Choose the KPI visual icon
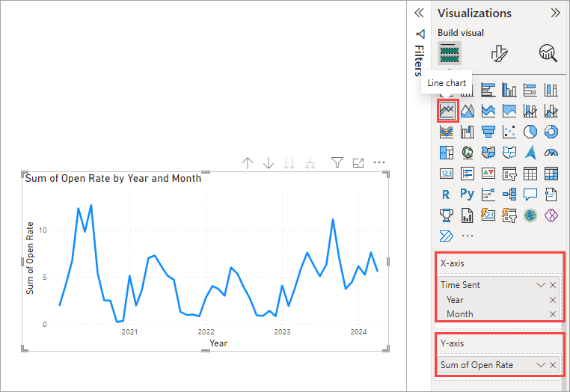Image resolution: width=570 pixels, height=392 pixels. 488,174
